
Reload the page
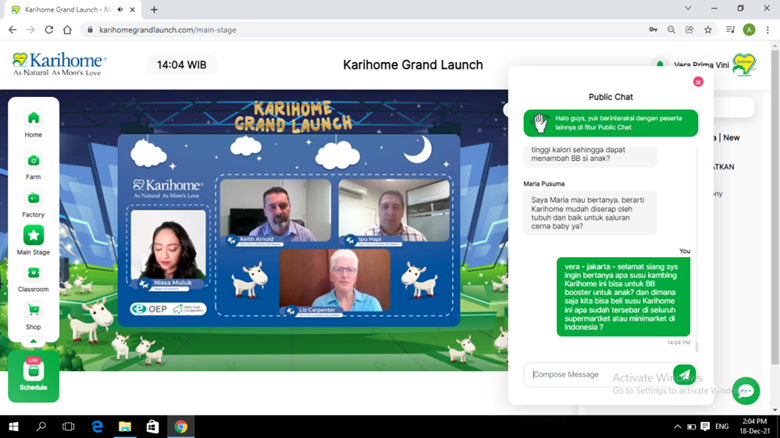[x=49, y=30]
